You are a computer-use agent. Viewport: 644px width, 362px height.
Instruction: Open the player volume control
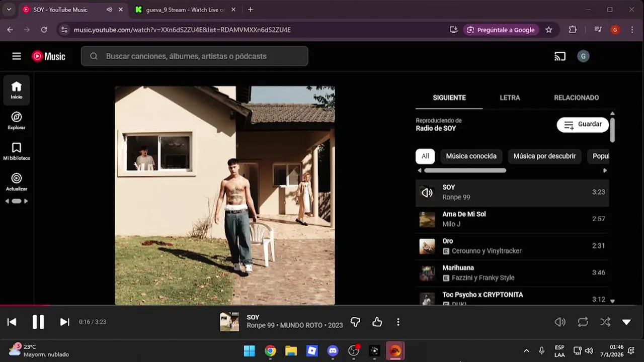point(560,322)
